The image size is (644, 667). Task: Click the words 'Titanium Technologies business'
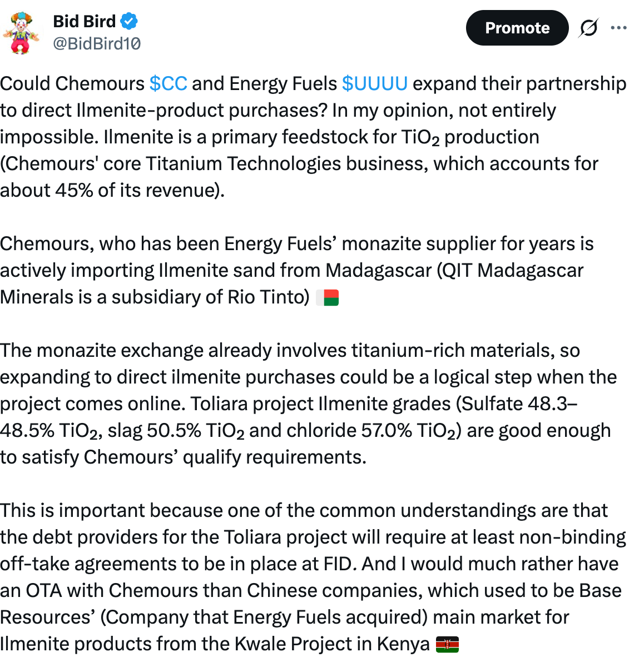pyautogui.click(x=287, y=163)
